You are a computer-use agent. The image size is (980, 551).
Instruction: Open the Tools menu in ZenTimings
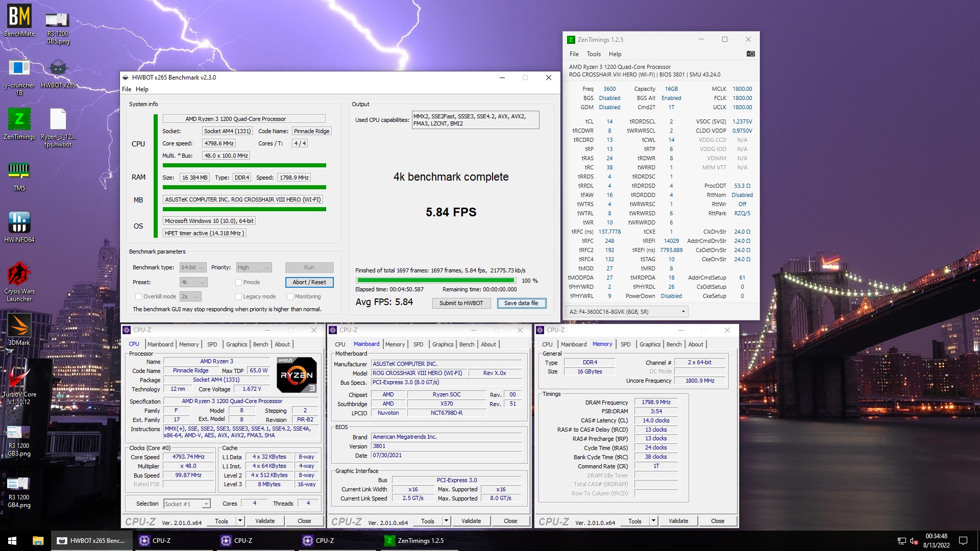[594, 54]
